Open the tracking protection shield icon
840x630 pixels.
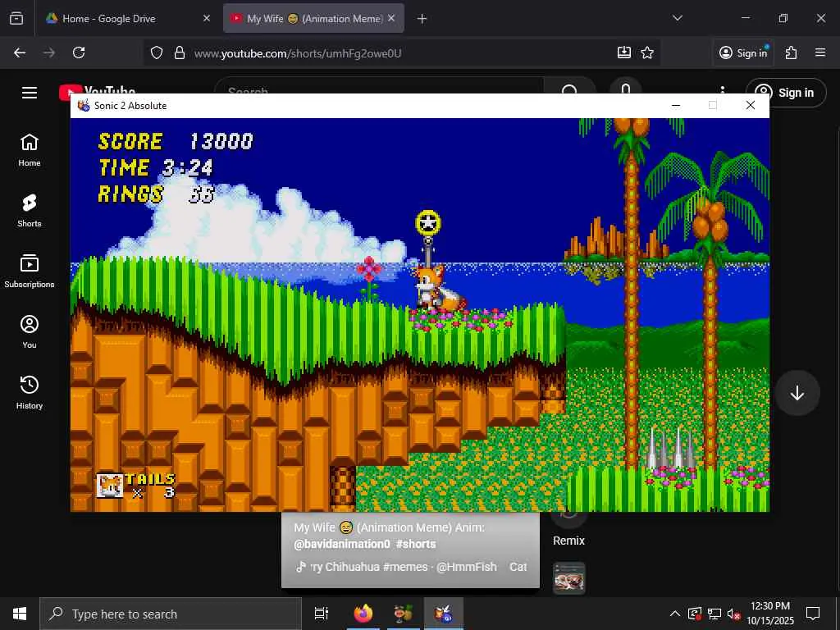click(x=157, y=52)
